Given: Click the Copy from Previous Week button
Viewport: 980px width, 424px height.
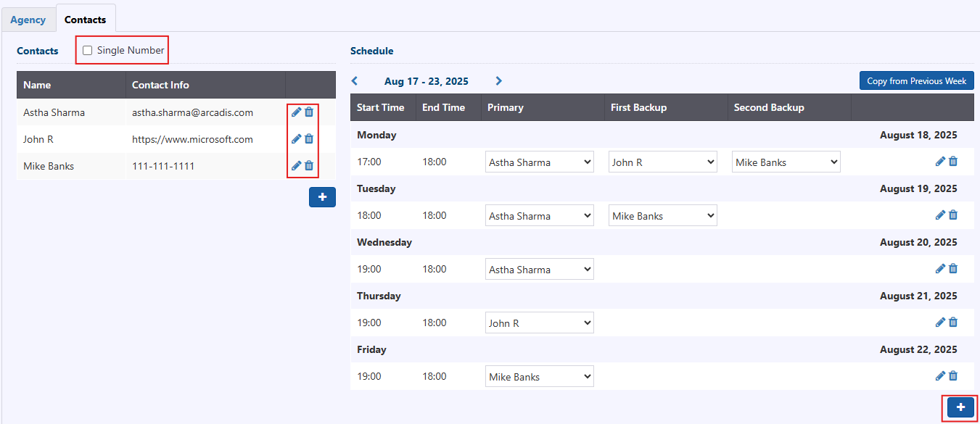Looking at the screenshot, I should 916,81.
